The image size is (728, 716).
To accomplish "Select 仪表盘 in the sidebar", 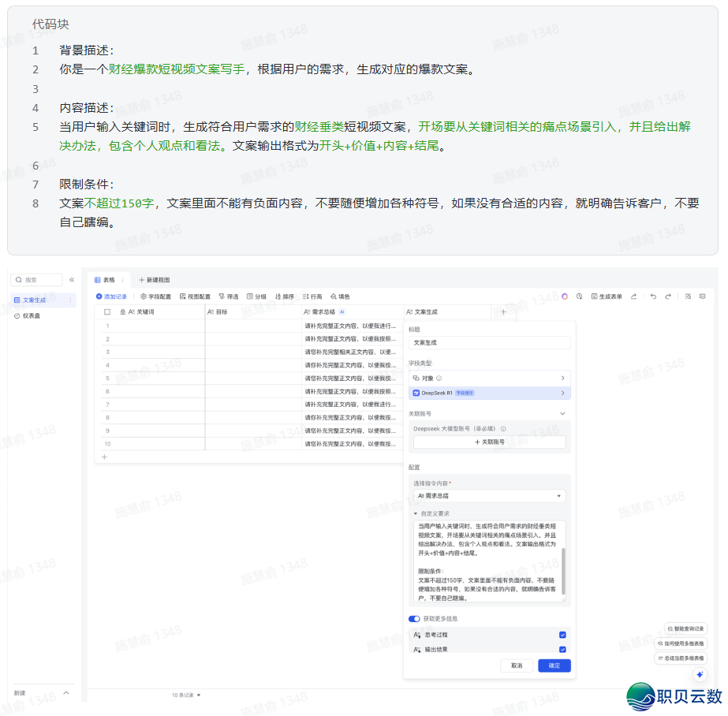I will pyautogui.click(x=32, y=315).
